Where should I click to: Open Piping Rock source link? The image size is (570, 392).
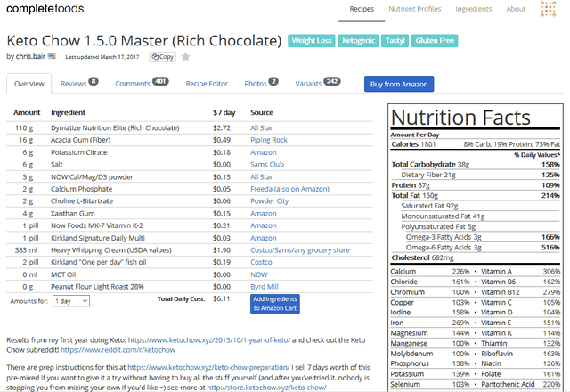click(x=269, y=140)
